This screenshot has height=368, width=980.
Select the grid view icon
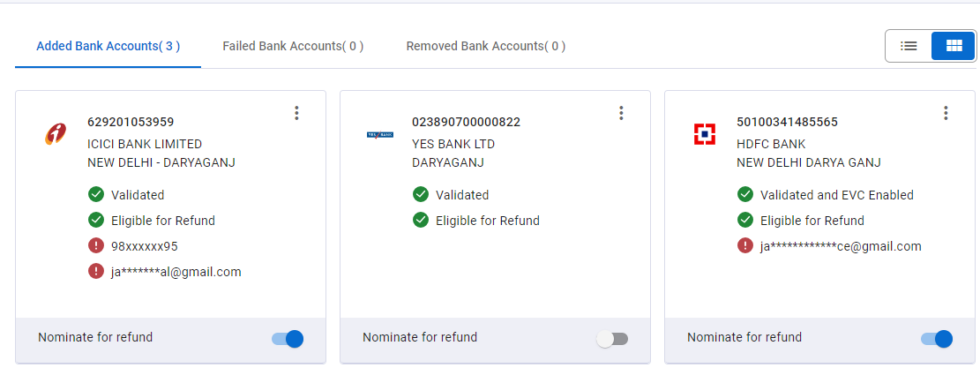[954, 46]
